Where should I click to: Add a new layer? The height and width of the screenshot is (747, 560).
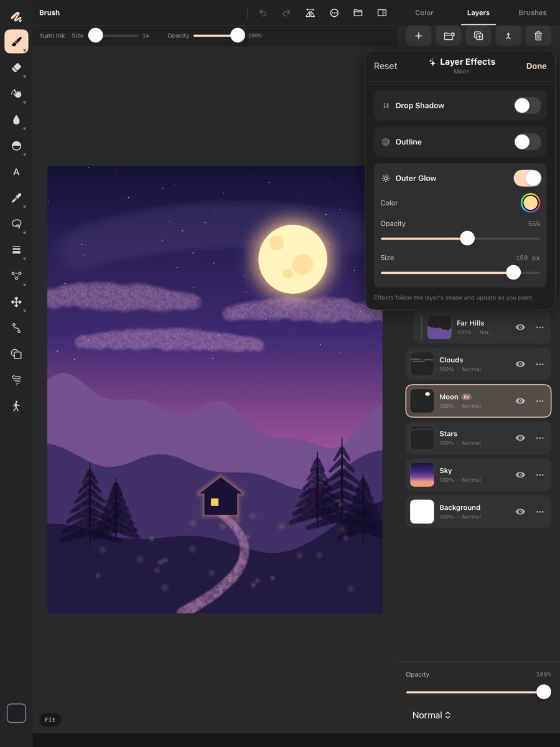pyautogui.click(x=419, y=36)
